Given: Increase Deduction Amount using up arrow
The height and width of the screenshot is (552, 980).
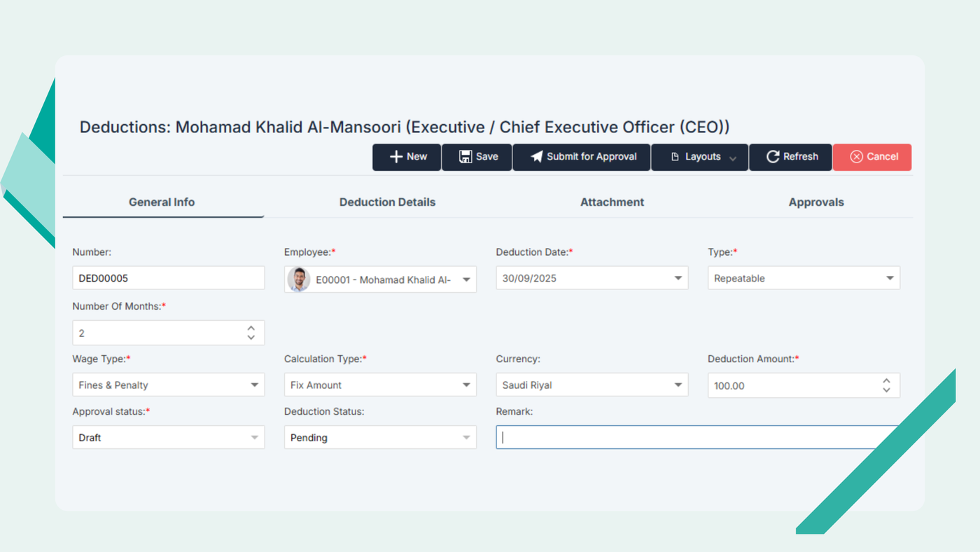Looking at the screenshot, I should point(886,380).
